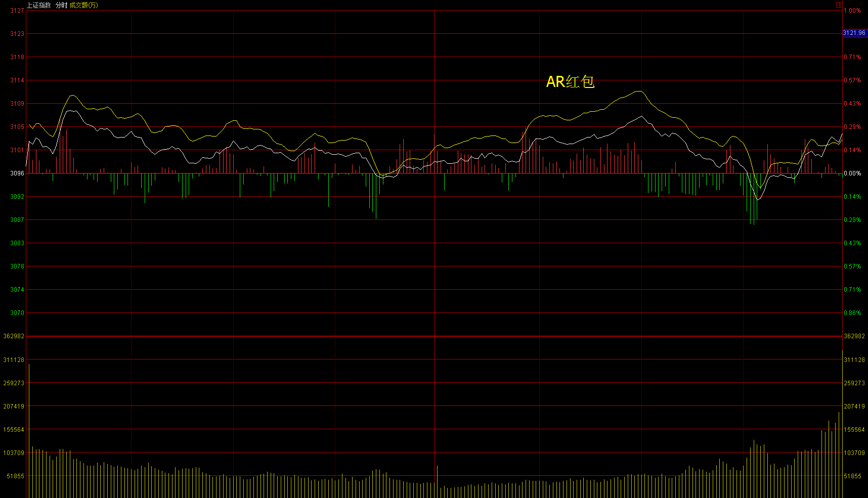868x498 pixels.
Task: Click the green 3087 price axis label
Action: 17,220
